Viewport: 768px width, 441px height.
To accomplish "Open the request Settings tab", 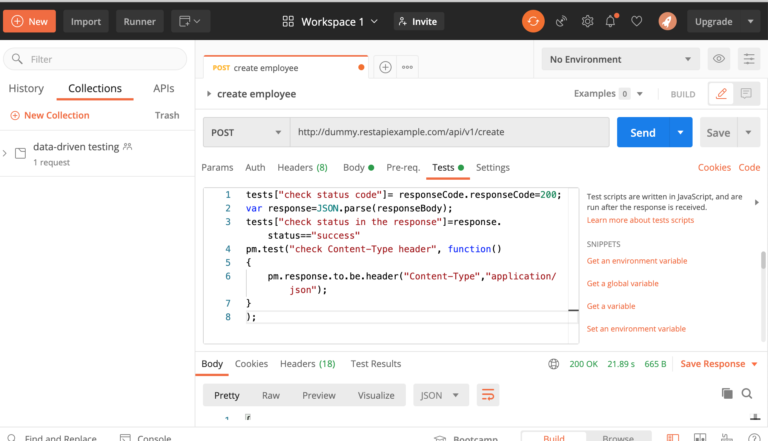I will point(493,168).
